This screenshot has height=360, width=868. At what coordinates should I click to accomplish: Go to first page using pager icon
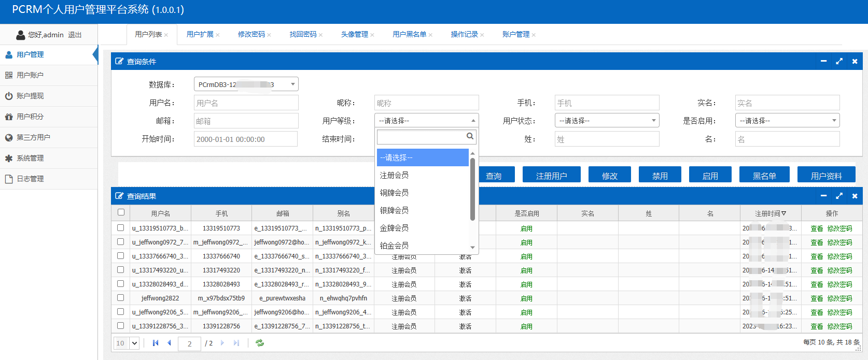click(156, 343)
